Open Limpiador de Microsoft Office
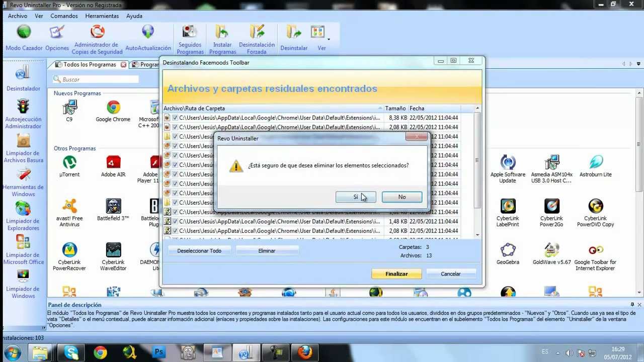 (23, 249)
